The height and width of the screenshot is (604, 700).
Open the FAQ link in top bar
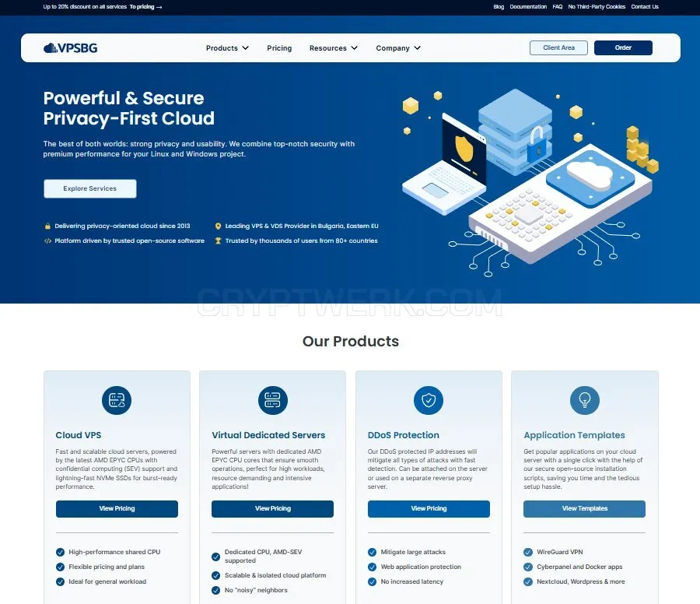(558, 7)
